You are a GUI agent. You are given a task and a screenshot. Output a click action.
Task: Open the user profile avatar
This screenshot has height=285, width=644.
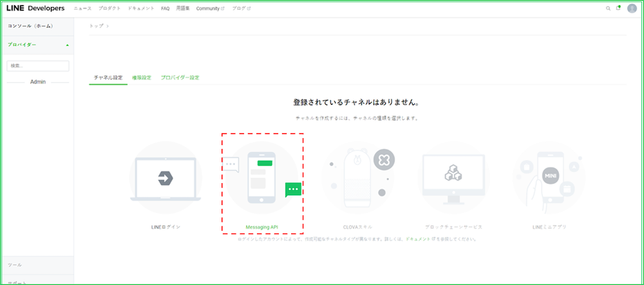[x=632, y=8]
